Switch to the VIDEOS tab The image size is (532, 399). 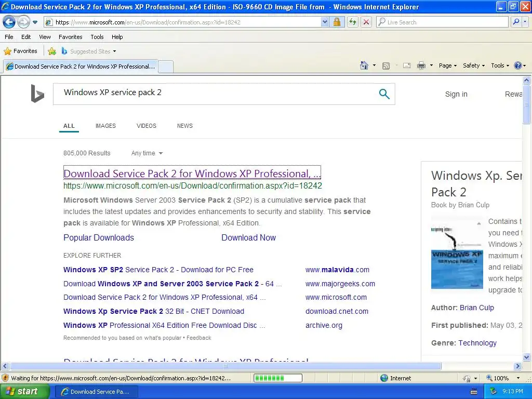click(146, 126)
